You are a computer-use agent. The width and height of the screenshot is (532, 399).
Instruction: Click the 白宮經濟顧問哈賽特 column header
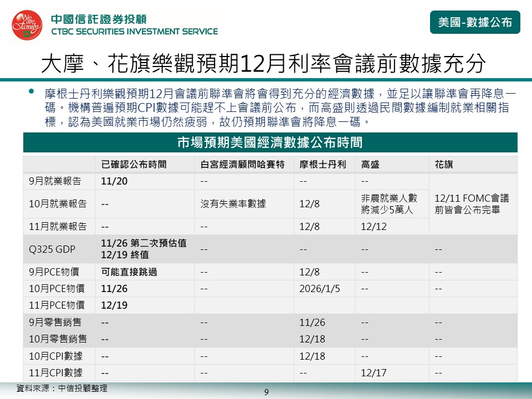242,165
